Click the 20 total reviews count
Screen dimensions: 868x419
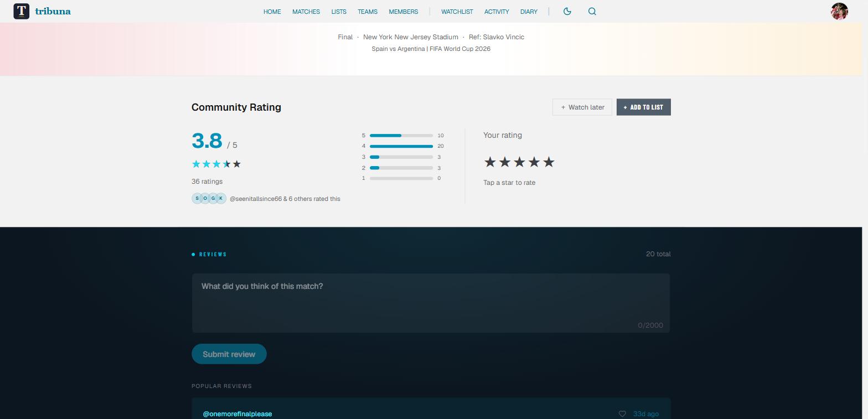point(658,254)
